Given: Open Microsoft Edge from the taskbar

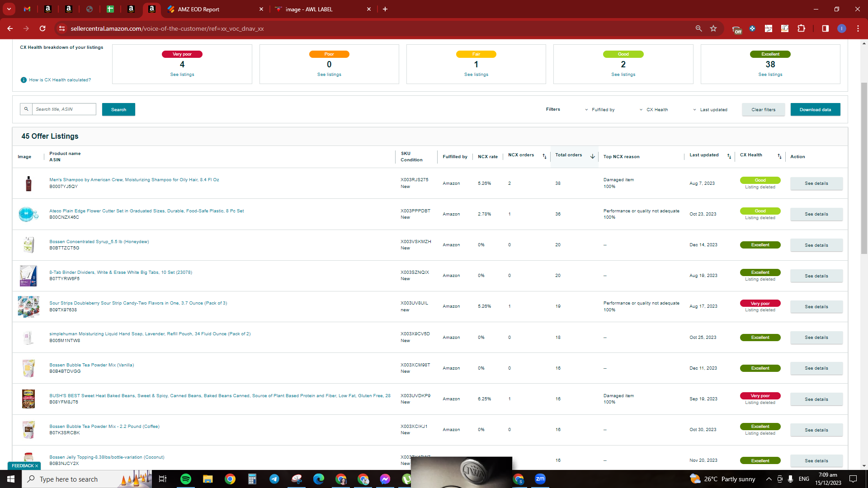Looking at the screenshot, I should click(x=318, y=479).
